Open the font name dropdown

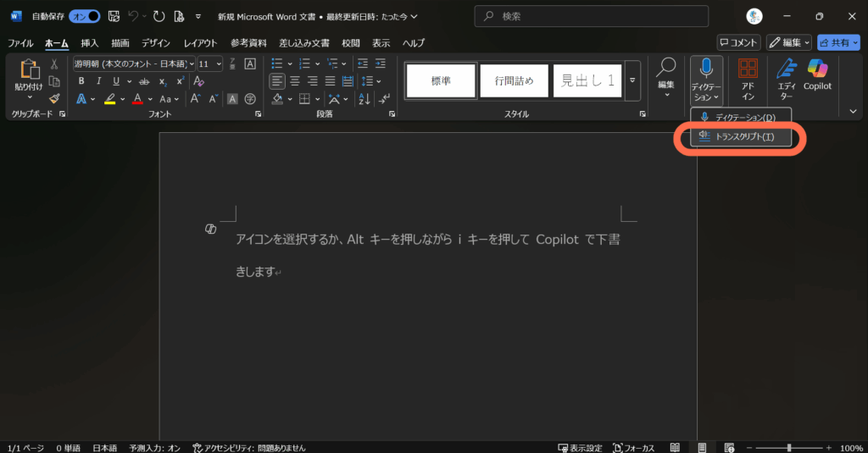pos(192,64)
